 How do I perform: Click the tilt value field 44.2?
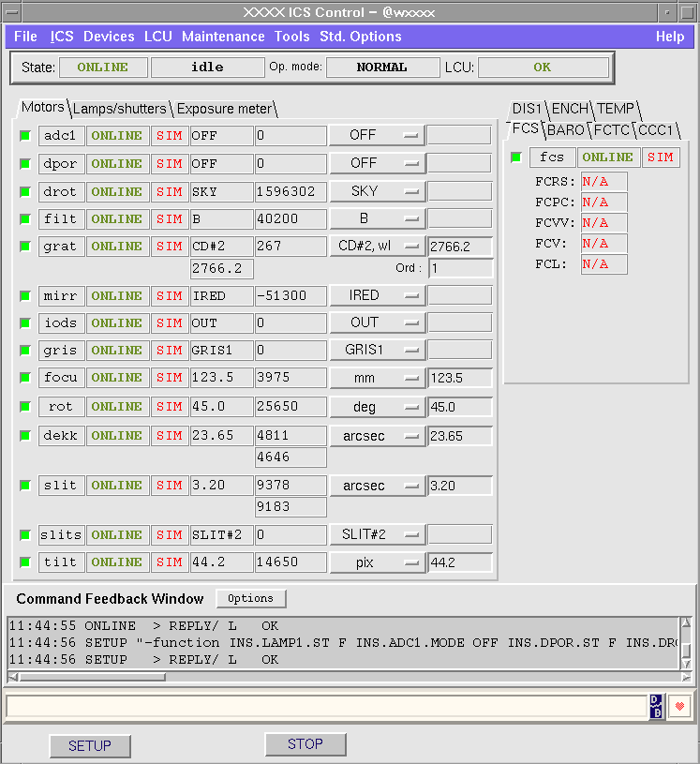click(460, 562)
